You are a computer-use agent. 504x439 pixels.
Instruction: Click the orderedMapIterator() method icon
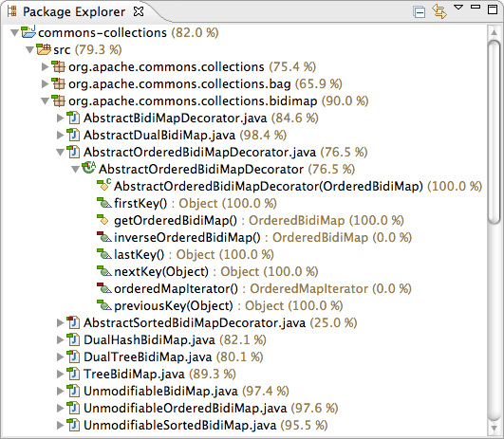tap(103, 287)
